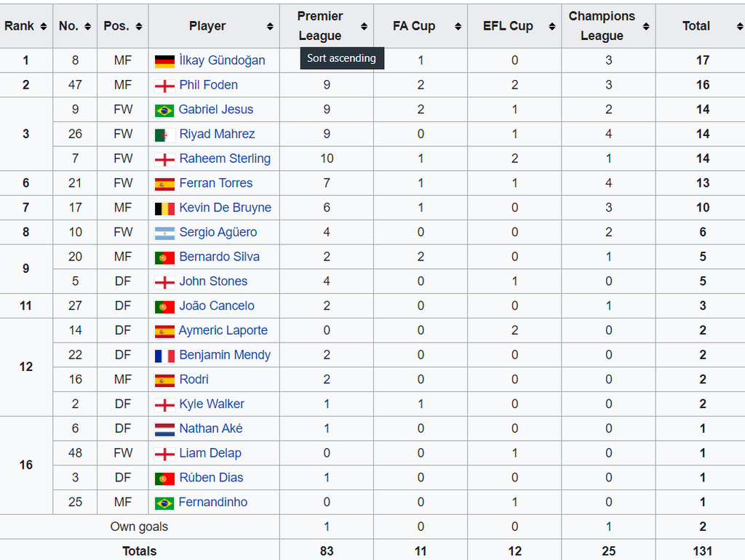The width and height of the screenshot is (745, 560).
Task: Click the Netherlands flag beside Nathan Aké
Action: [x=164, y=430]
